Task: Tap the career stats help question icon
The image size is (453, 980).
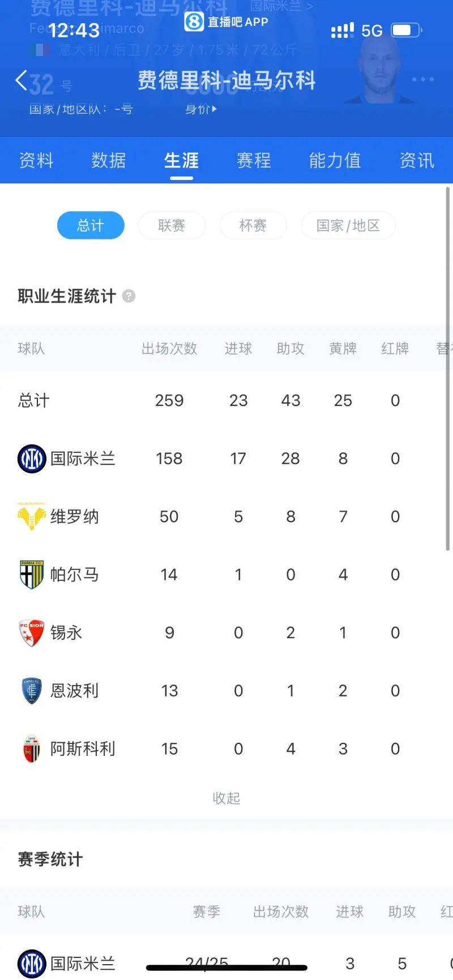Action: coord(129,296)
